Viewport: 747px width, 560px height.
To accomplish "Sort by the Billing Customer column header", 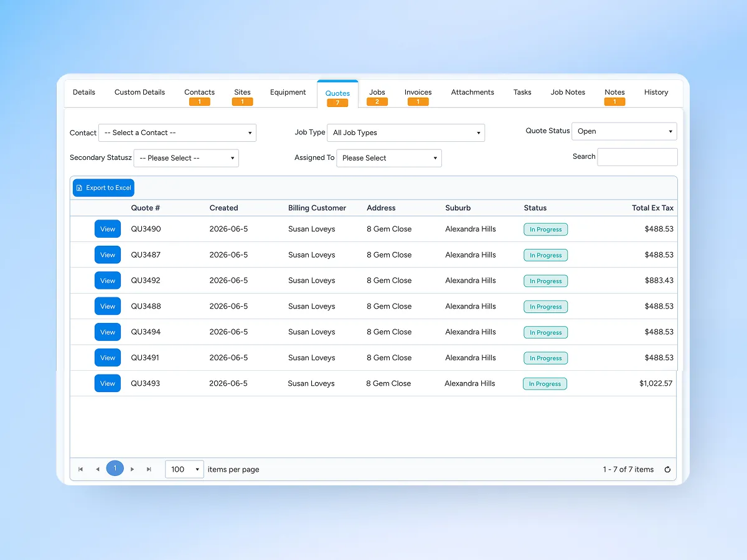I will click(x=317, y=208).
